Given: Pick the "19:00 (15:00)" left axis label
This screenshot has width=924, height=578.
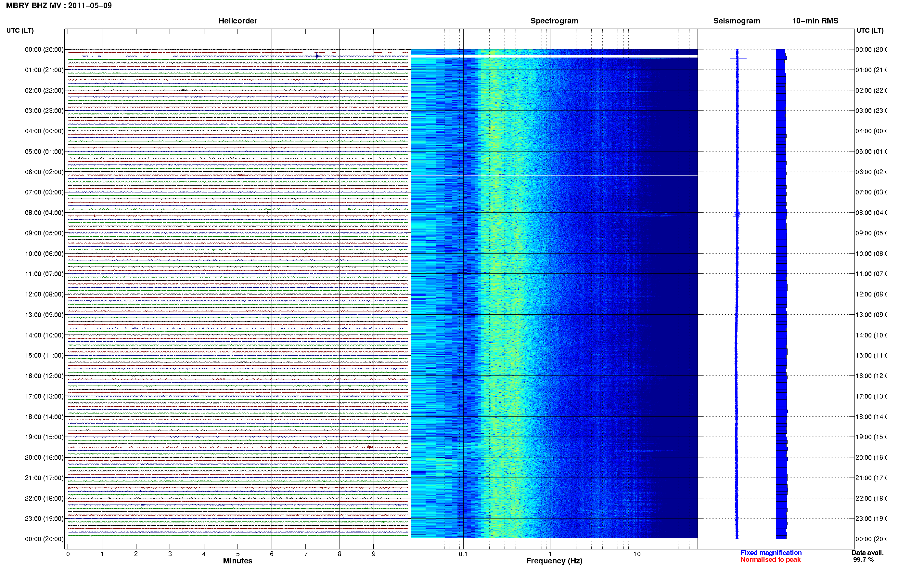Looking at the screenshot, I should click(44, 437).
